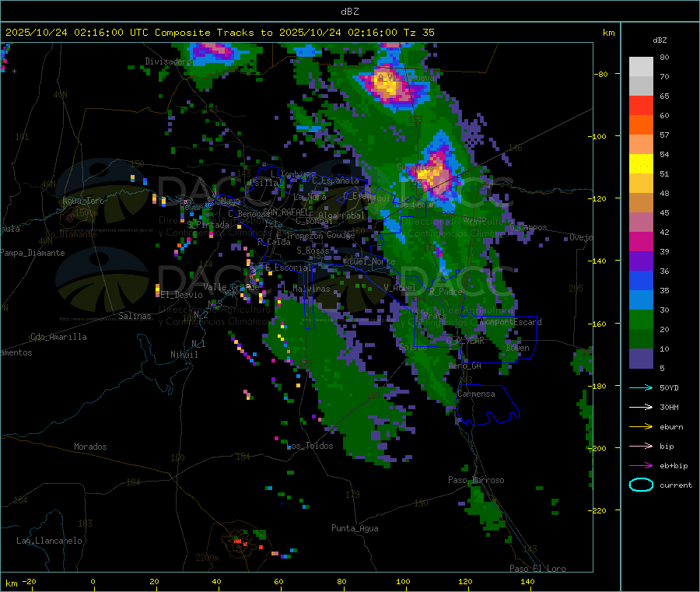The height and width of the screenshot is (592, 700).
Task: Click the 'Bowen' map label
Action: pos(518,348)
